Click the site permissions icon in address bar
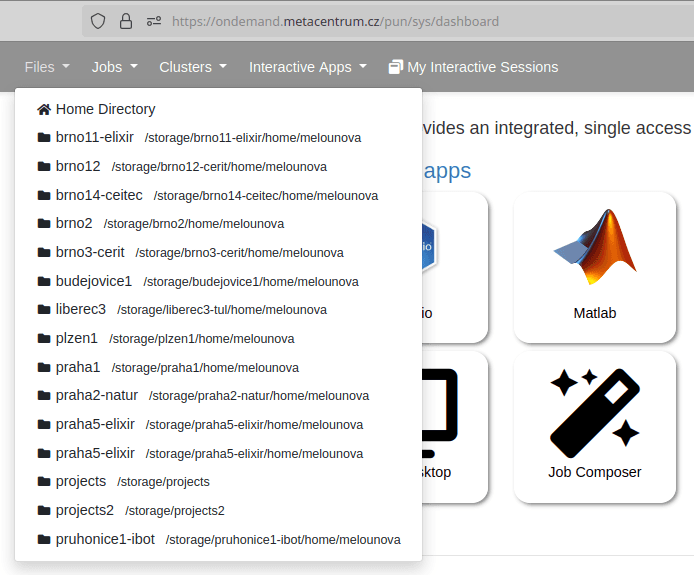 [x=153, y=21]
